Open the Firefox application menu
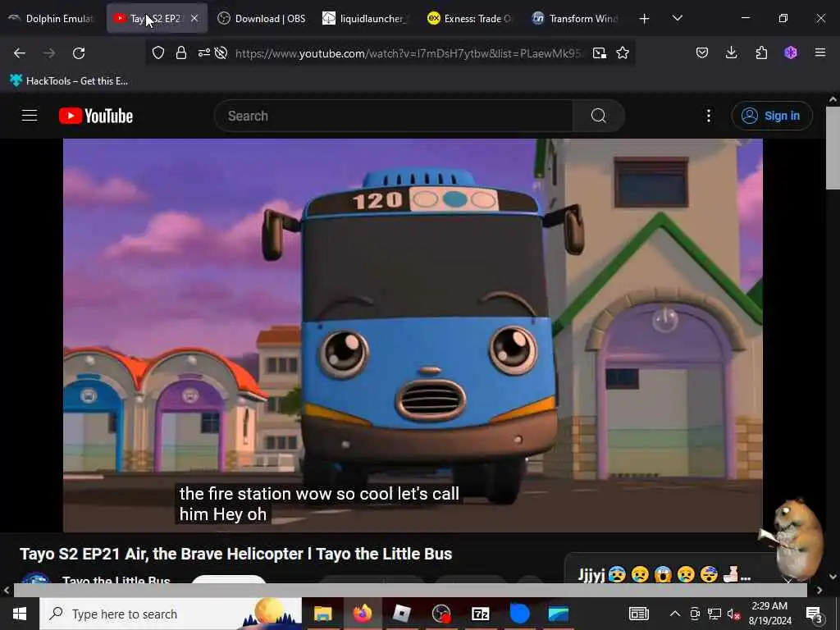Image resolution: width=840 pixels, height=630 pixels. click(x=820, y=52)
